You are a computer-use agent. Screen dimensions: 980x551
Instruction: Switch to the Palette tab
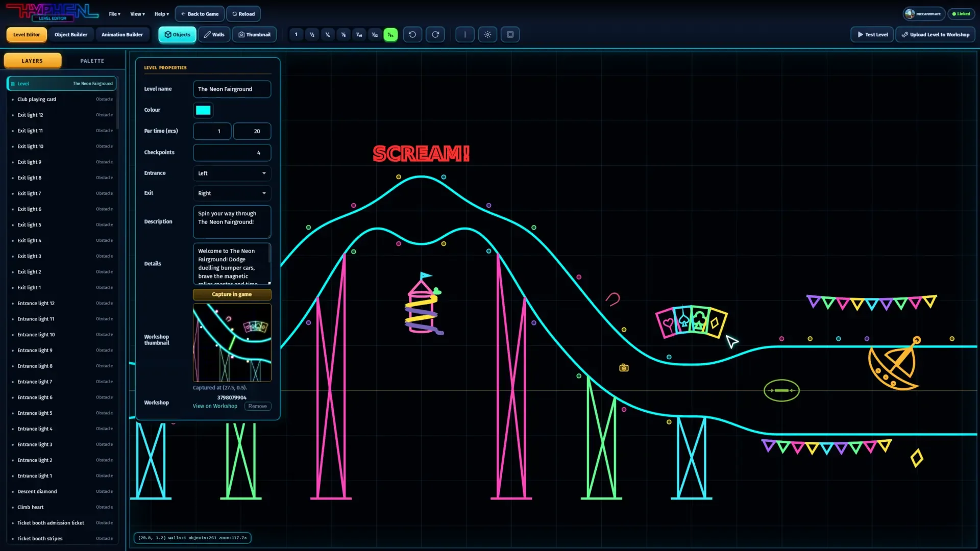coord(92,61)
